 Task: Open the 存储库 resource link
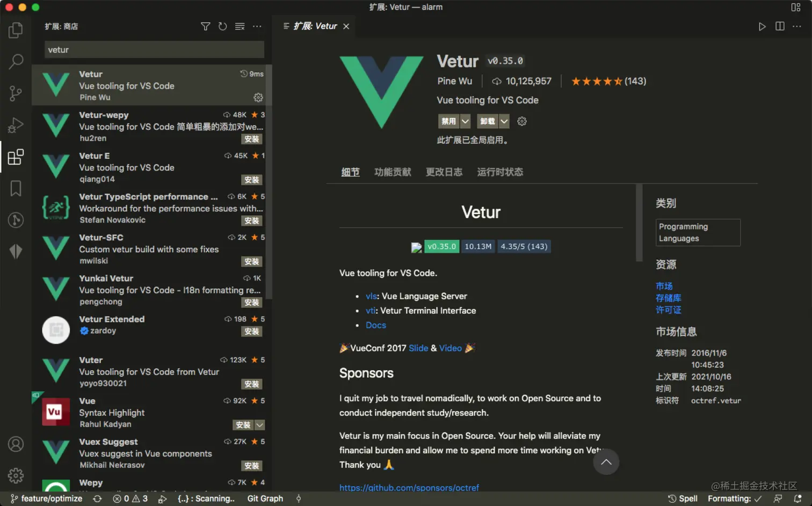(x=669, y=298)
